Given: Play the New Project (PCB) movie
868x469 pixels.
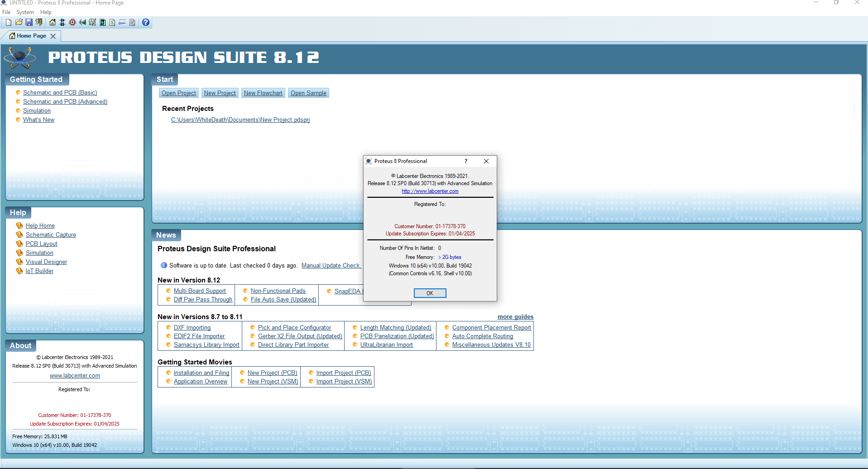Looking at the screenshot, I should tap(272, 373).
